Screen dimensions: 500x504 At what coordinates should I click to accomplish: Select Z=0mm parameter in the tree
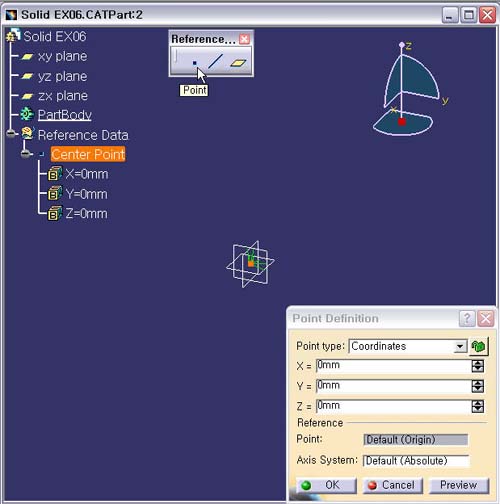click(x=86, y=213)
